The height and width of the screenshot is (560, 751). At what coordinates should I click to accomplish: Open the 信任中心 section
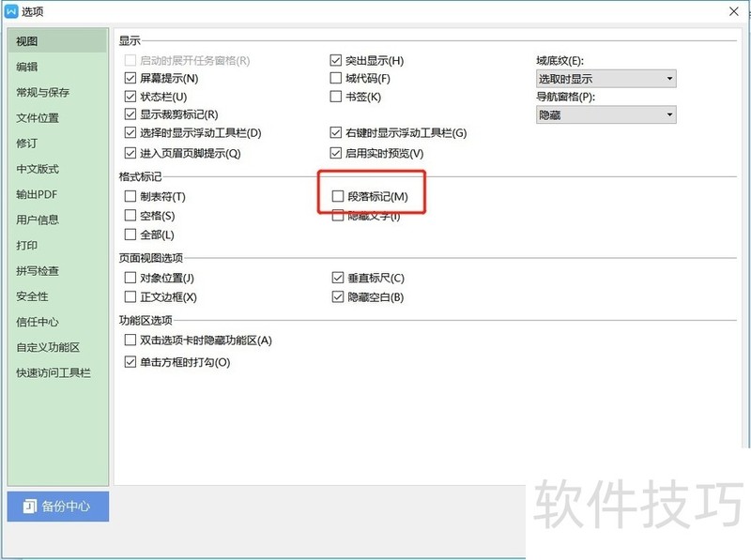tap(38, 322)
